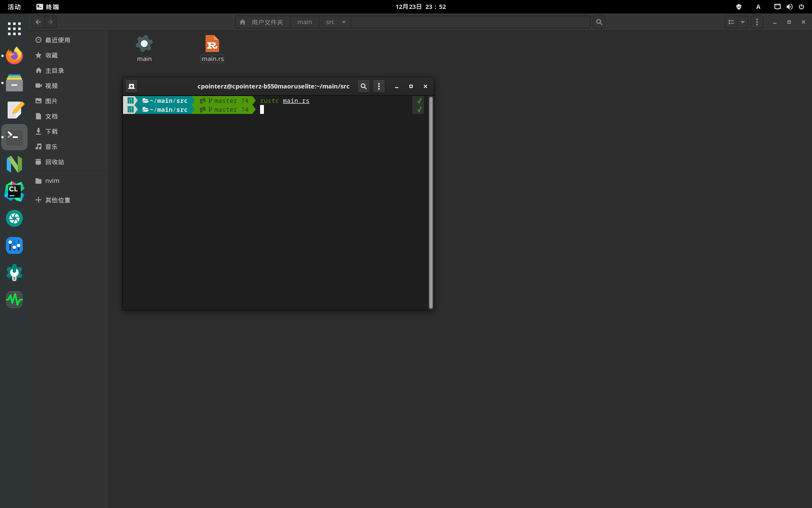Select the compiled main executable file
The height and width of the screenshot is (508, 812).
144,44
